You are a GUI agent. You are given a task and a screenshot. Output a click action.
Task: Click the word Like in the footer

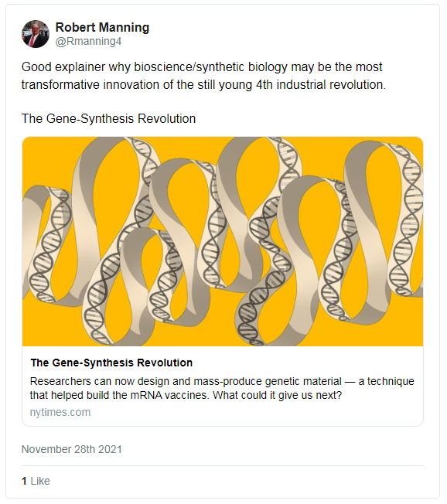pyautogui.click(x=40, y=481)
